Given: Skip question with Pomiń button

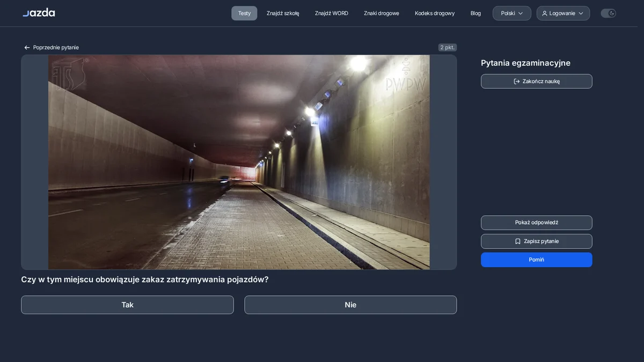Looking at the screenshot, I should click(537, 260).
